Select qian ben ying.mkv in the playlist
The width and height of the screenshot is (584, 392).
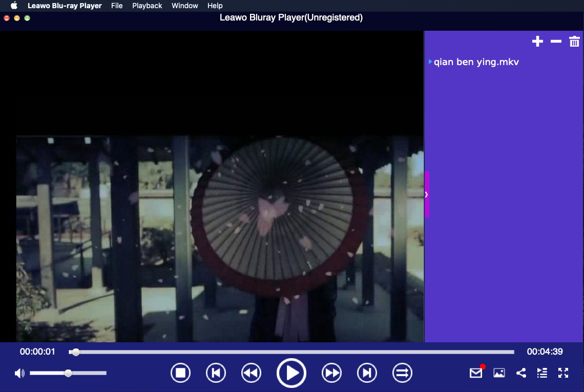[x=476, y=62]
